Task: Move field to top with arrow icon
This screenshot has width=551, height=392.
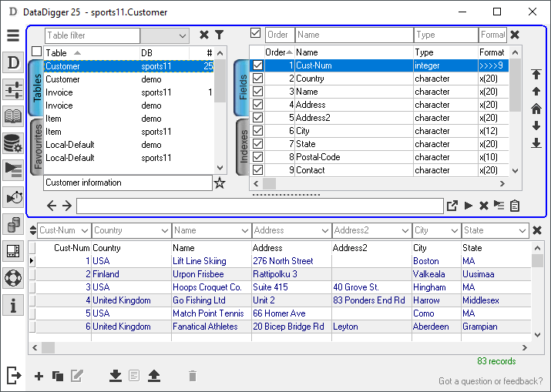Action: pos(536,75)
